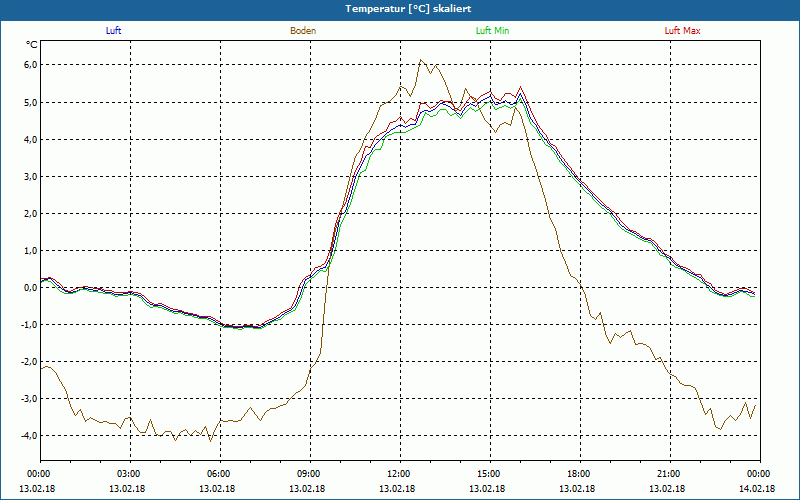The height and width of the screenshot is (500, 800).
Task: Click the 09:00 time axis label
Action: pyautogui.click(x=310, y=474)
